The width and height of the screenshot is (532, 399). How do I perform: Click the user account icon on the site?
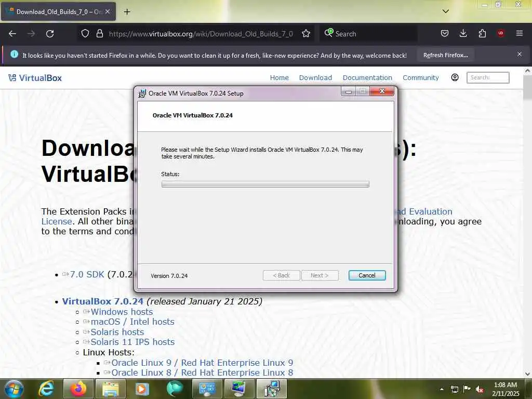pyautogui.click(x=455, y=77)
